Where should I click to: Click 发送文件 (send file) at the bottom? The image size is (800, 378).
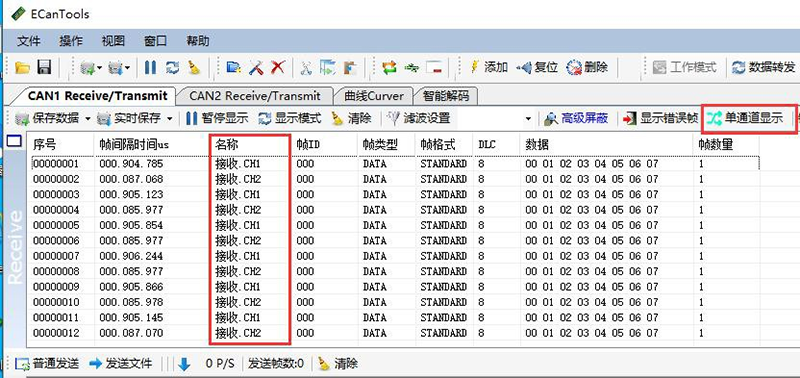121,364
